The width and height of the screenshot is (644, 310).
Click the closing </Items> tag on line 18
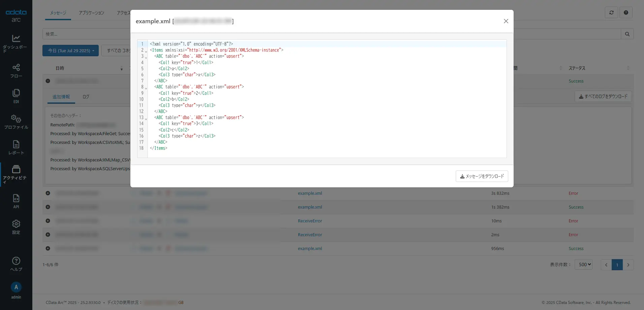(x=159, y=148)
